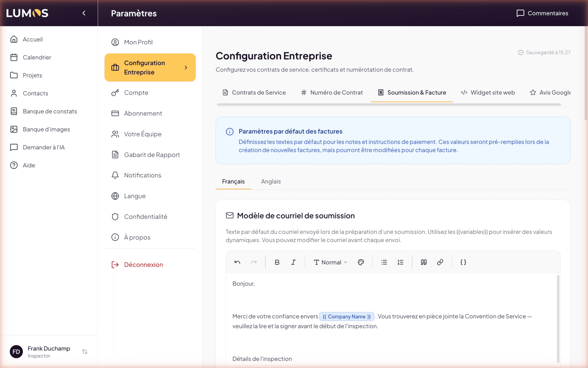Viewport: 588px width, 368px height.
Task: Open Abonnement settings
Action: pos(150,113)
